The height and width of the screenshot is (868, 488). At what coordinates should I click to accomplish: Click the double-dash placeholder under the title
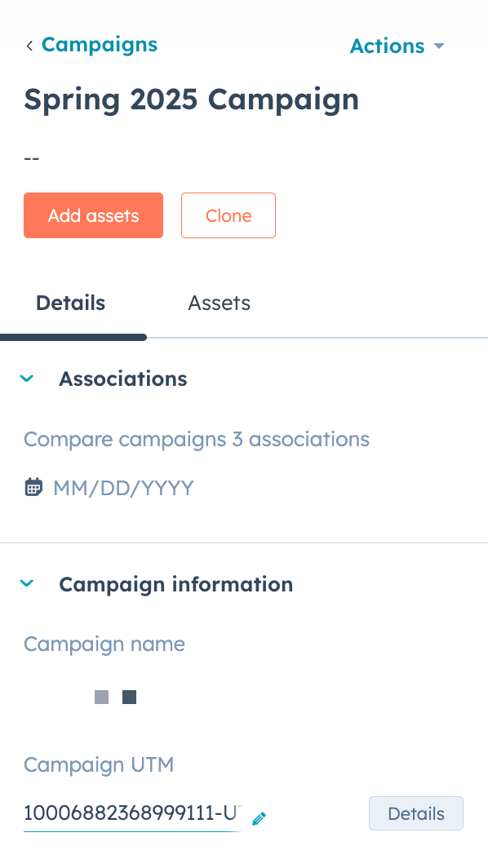click(x=32, y=159)
